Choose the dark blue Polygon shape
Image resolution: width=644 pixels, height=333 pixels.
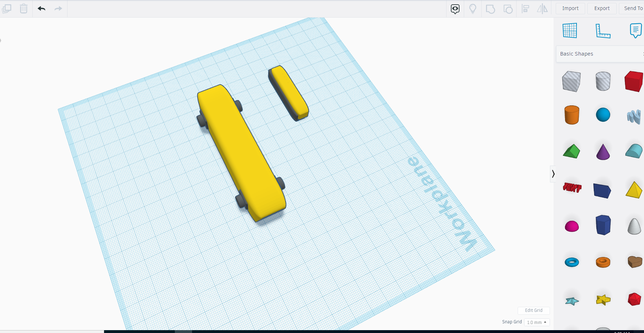click(603, 225)
